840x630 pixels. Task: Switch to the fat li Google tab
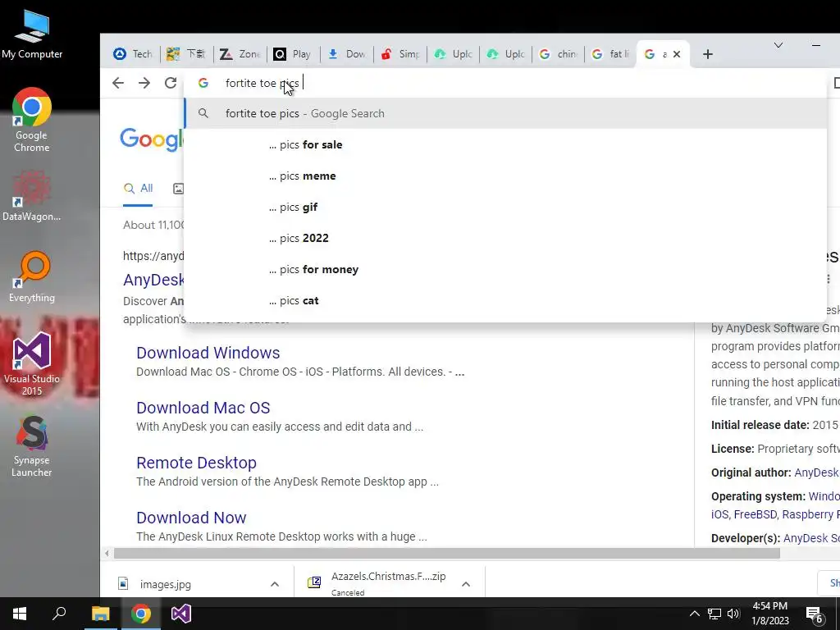click(x=610, y=54)
